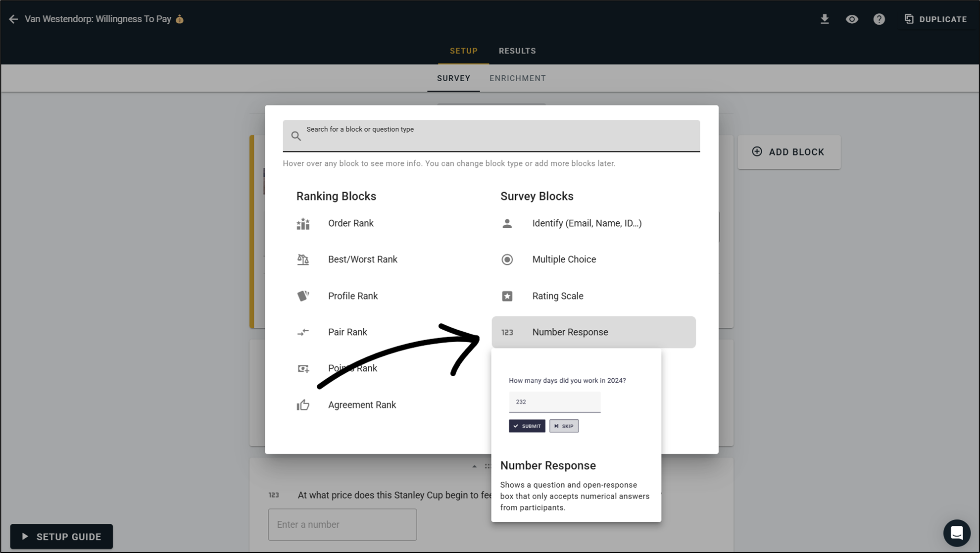Select the Identify survey block
Screen dimensions: 980x553
[587, 223]
